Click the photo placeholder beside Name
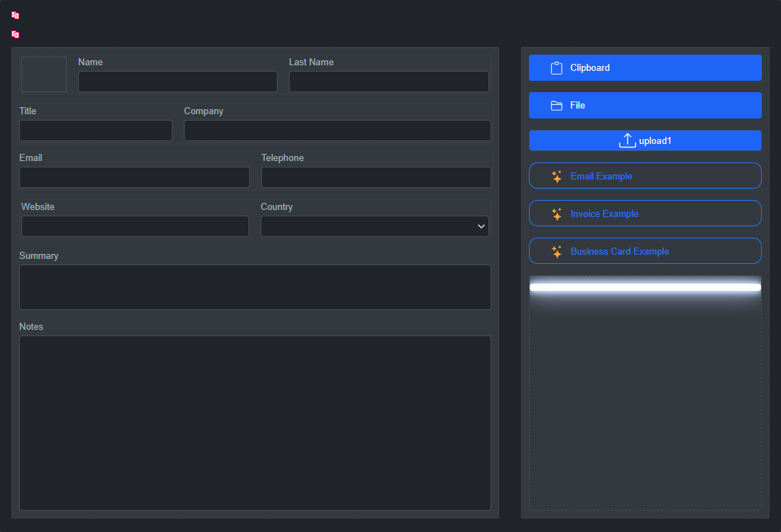The height and width of the screenshot is (532, 781). 44,74
